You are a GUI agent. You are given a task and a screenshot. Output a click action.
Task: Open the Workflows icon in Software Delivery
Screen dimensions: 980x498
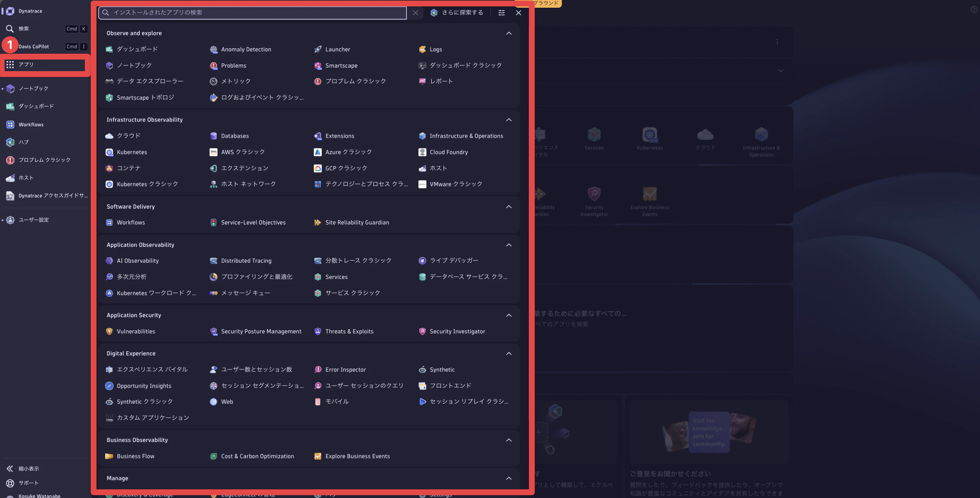click(x=109, y=223)
